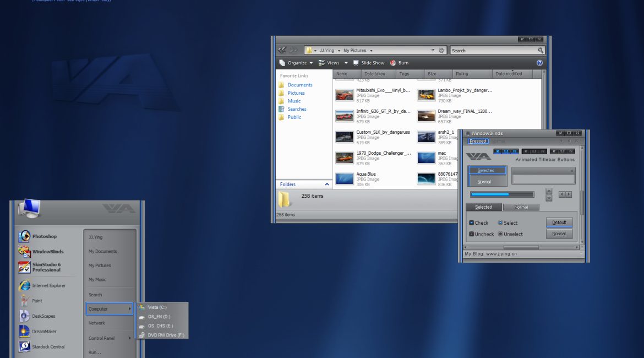
Task: Open the Vista (C:) drive icon
Action: tap(141, 307)
